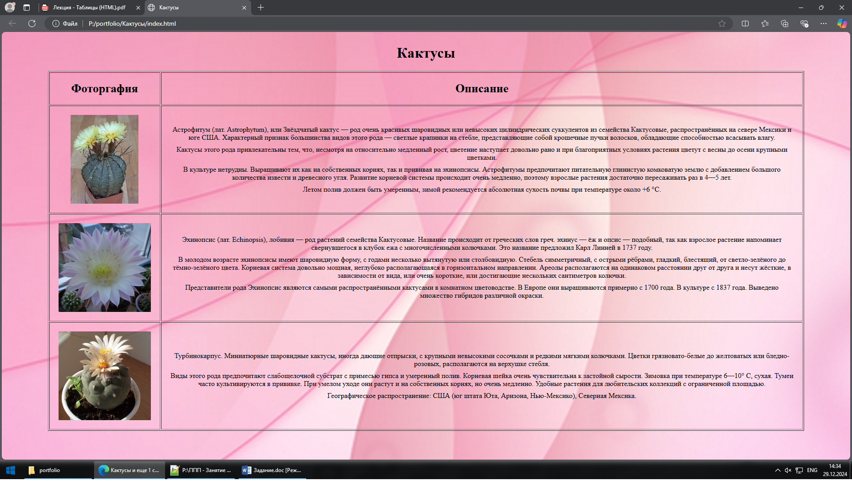Screen dimensions: 852x504
Task: Add this page to favorites
Action: pos(722,24)
